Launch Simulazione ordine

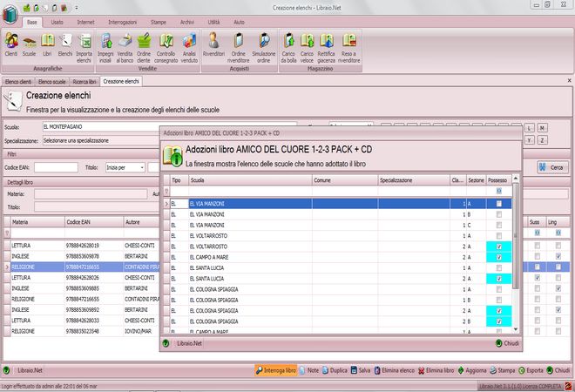click(264, 48)
